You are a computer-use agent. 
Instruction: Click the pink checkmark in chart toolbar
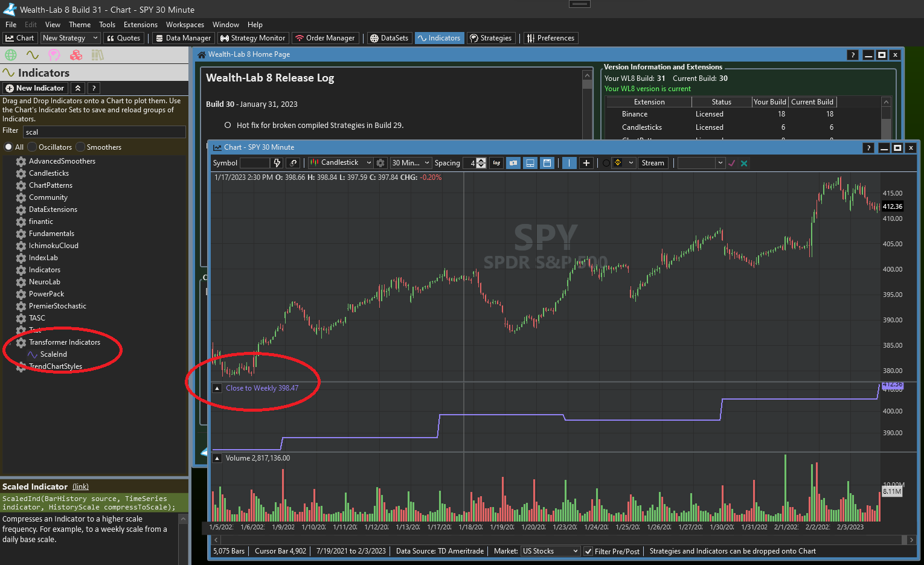pos(732,163)
